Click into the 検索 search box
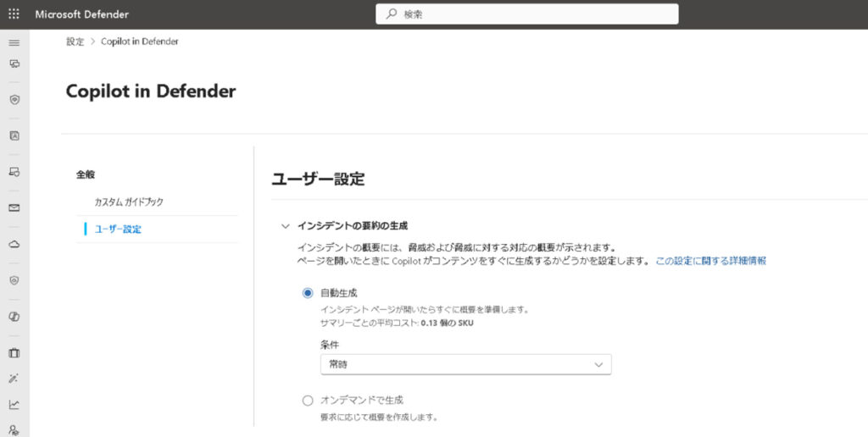The width and height of the screenshot is (868, 437). click(526, 14)
